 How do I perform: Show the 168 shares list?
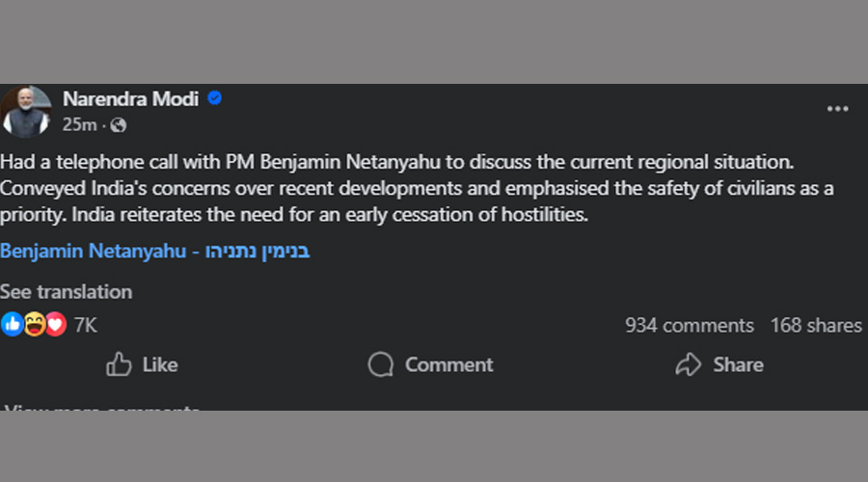(x=815, y=326)
